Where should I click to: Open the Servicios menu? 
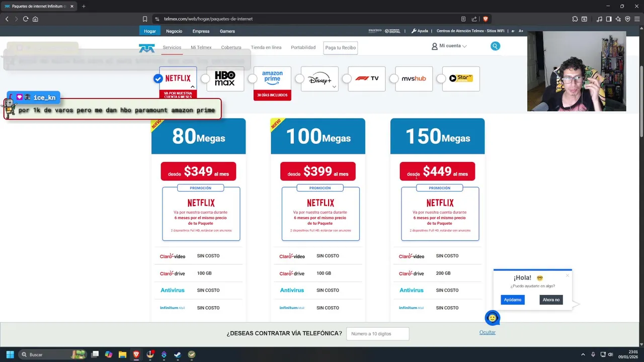click(x=172, y=47)
